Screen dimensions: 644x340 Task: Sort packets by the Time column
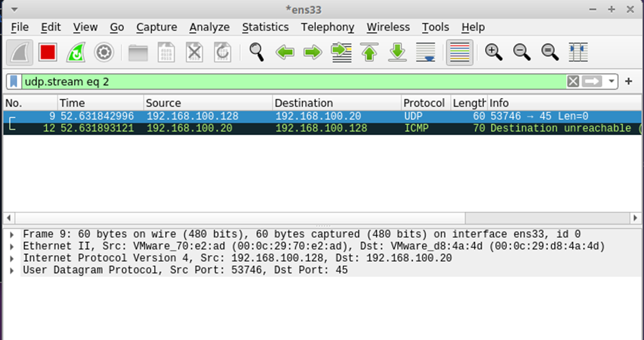tap(101, 103)
